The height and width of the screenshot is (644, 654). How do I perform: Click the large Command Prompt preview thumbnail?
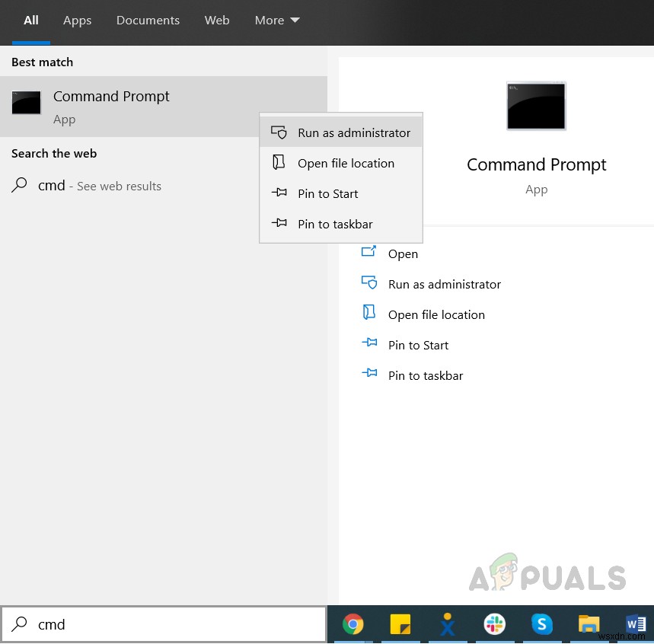(536, 106)
